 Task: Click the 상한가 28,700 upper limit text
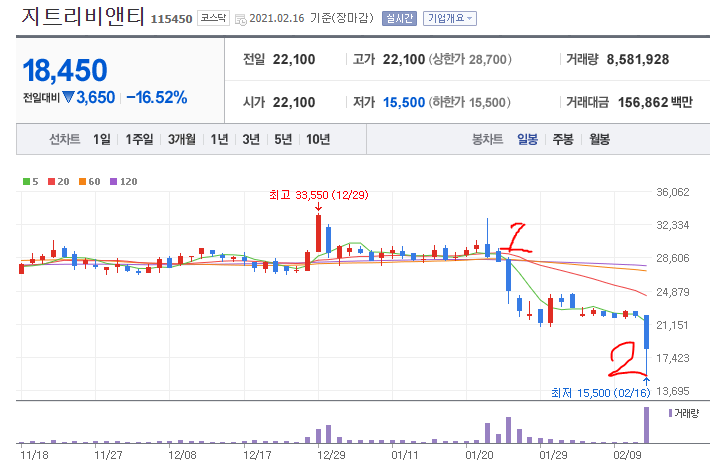point(470,59)
